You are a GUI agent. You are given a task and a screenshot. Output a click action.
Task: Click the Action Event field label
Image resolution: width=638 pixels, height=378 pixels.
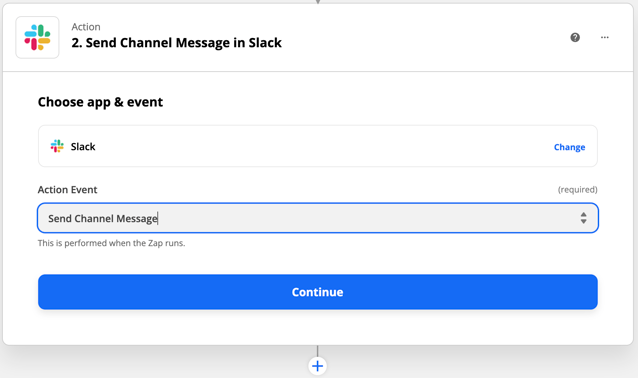pyautogui.click(x=68, y=190)
